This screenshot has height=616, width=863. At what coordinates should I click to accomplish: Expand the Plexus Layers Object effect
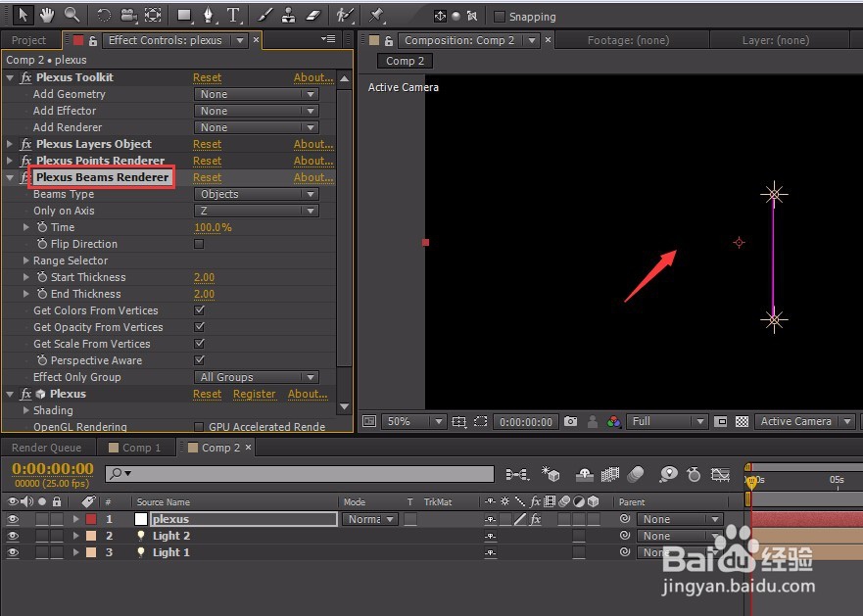[10, 144]
